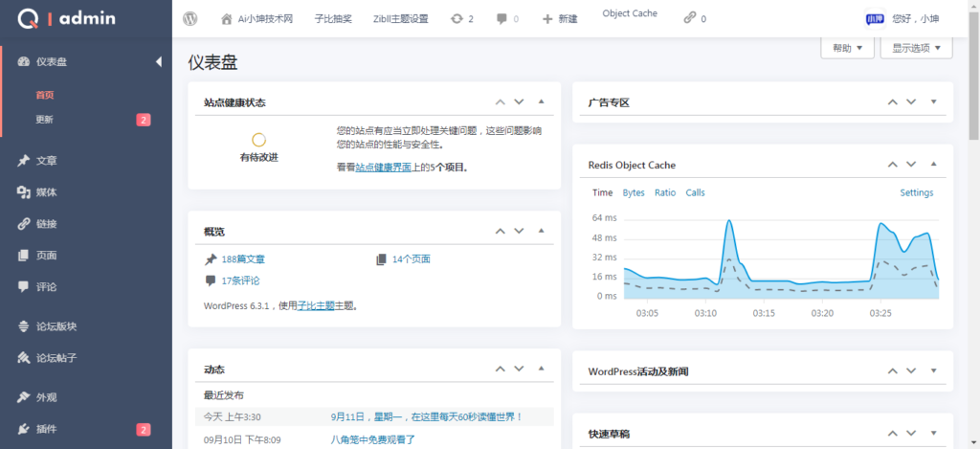Move Redis Object Cache panel down
980x449 pixels.
(x=911, y=165)
